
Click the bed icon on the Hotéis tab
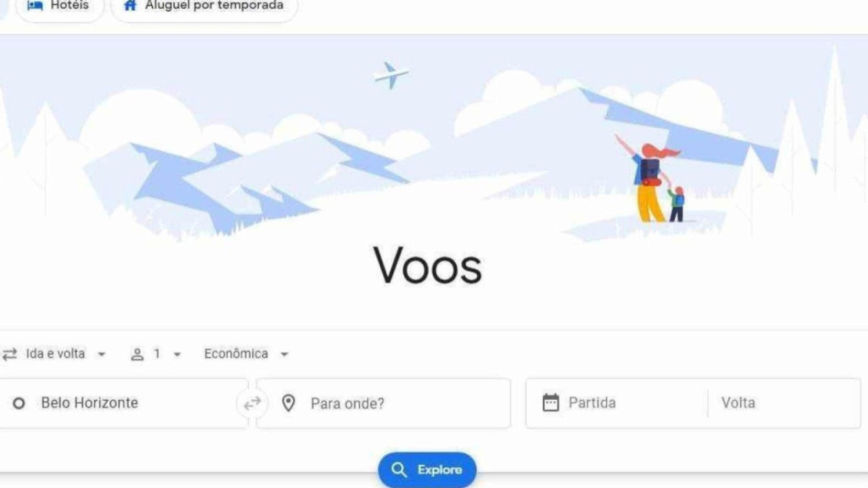35,5
